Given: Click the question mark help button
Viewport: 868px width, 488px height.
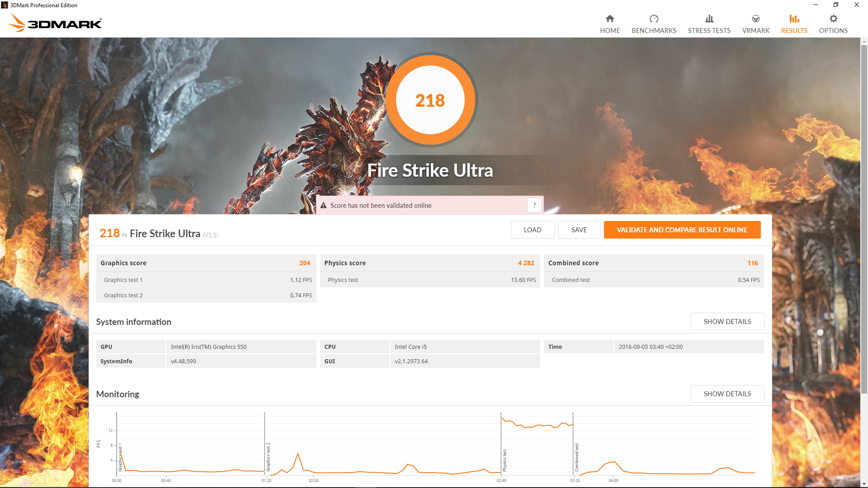Looking at the screenshot, I should [x=534, y=205].
